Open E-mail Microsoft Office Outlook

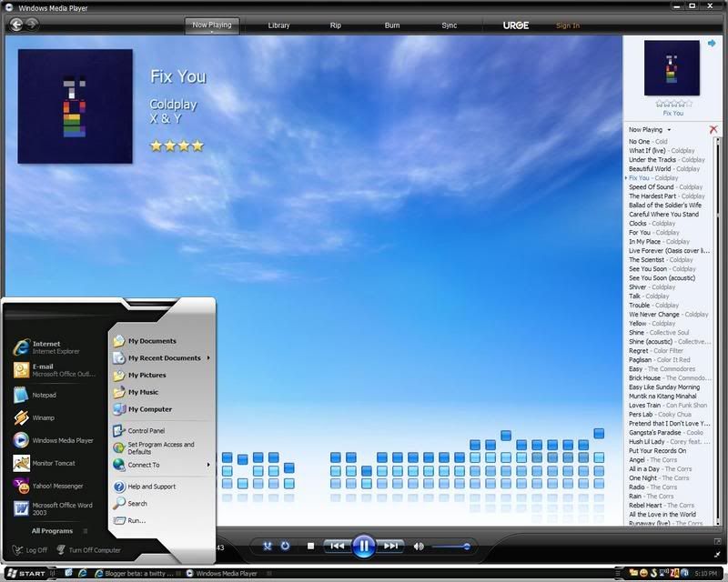point(55,370)
